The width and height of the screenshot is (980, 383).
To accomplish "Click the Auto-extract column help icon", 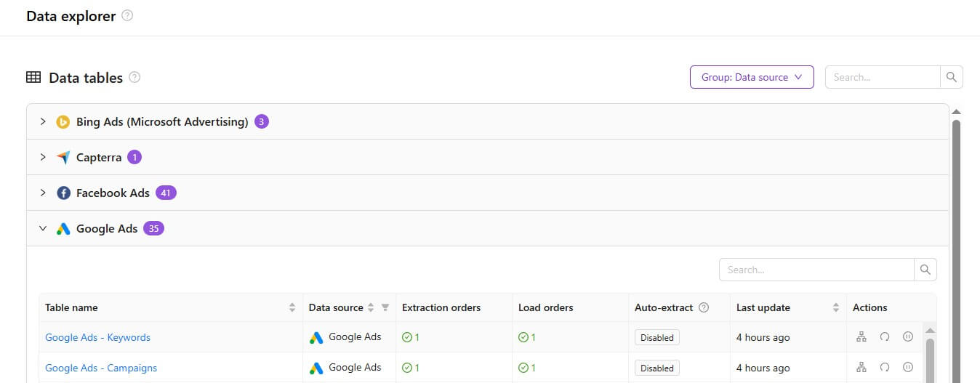I will [704, 307].
